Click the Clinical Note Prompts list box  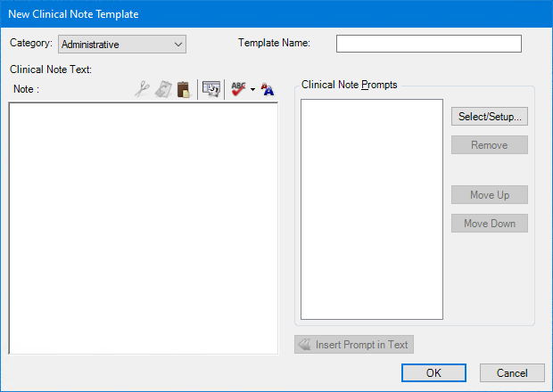(x=372, y=209)
